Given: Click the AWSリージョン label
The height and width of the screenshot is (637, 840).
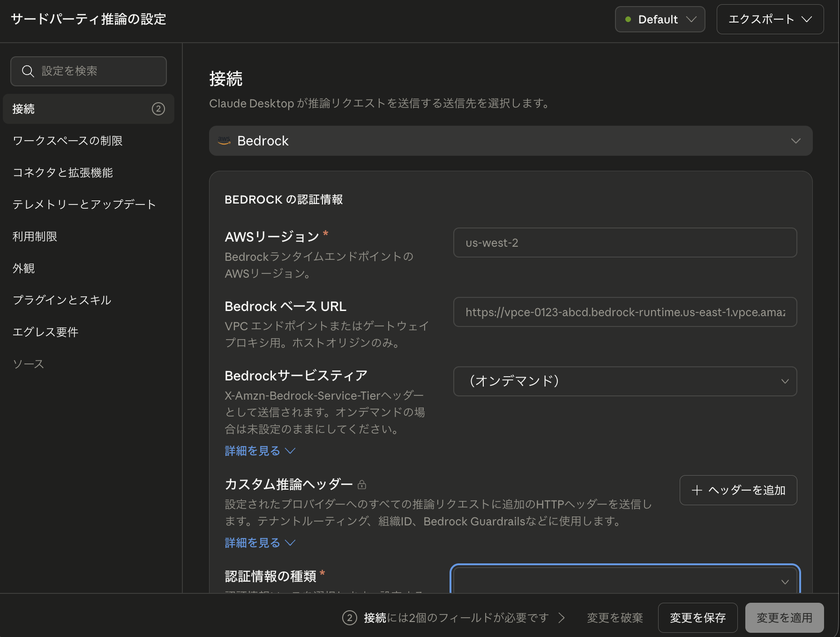Looking at the screenshot, I should (272, 237).
